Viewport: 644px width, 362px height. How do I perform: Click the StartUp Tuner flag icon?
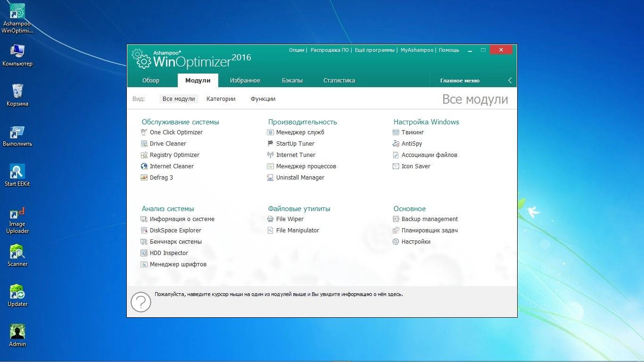(271, 144)
